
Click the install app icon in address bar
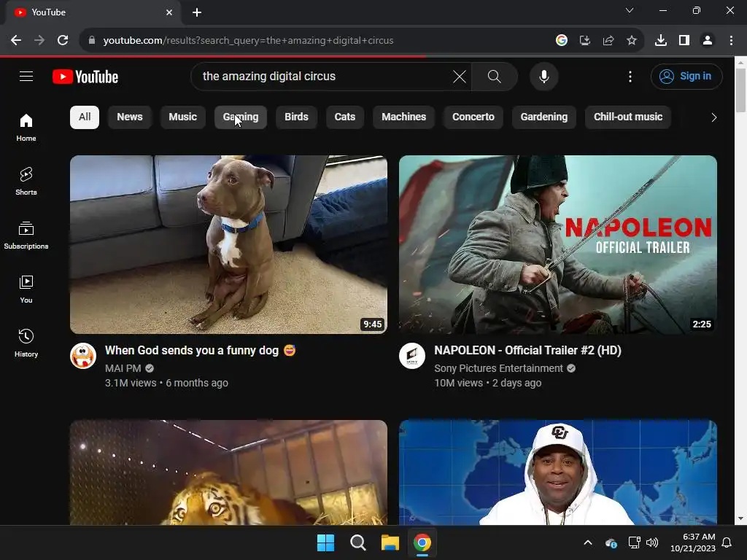click(x=584, y=41)
